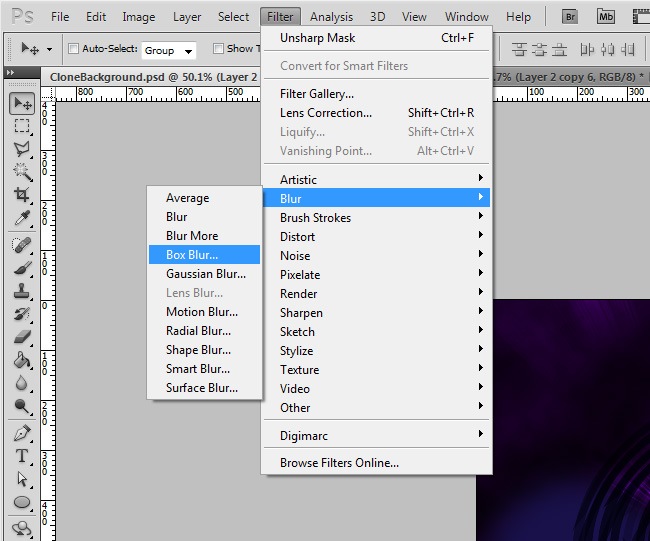Select the Move tool

pyautogui.click(x=22, y=104)
